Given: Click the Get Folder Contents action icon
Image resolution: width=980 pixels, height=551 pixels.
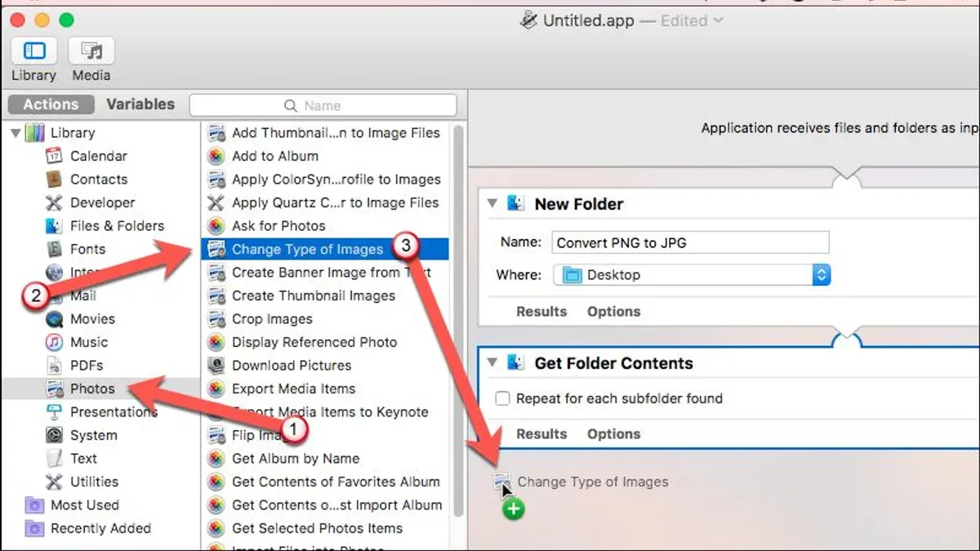Looking at the screenshot, I should (515, 362).
